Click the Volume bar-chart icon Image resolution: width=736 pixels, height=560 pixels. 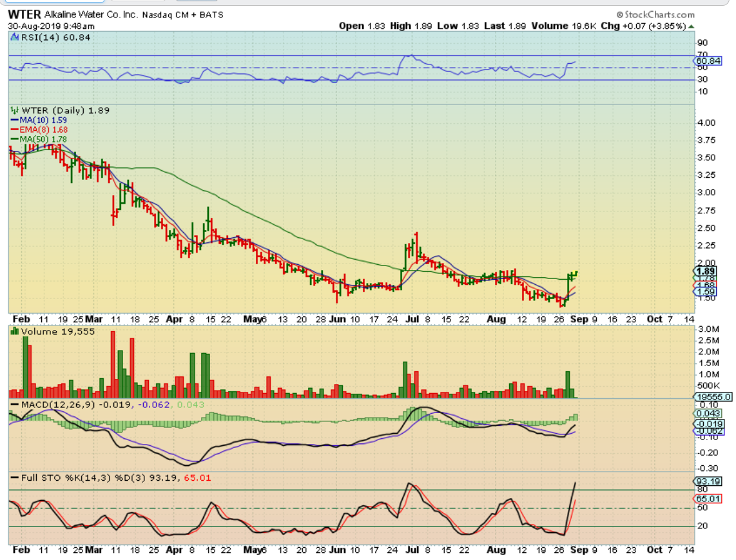[x=14, y=331]
